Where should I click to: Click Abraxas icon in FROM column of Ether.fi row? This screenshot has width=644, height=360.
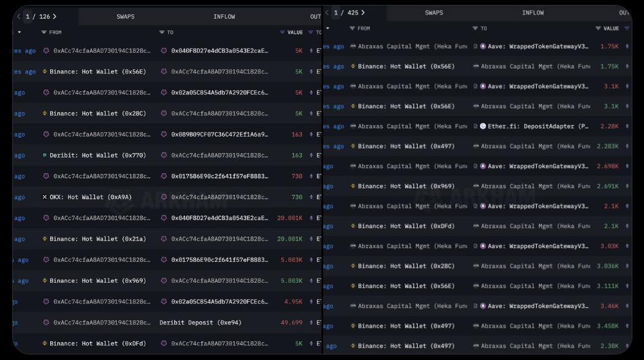pos(353,126)
